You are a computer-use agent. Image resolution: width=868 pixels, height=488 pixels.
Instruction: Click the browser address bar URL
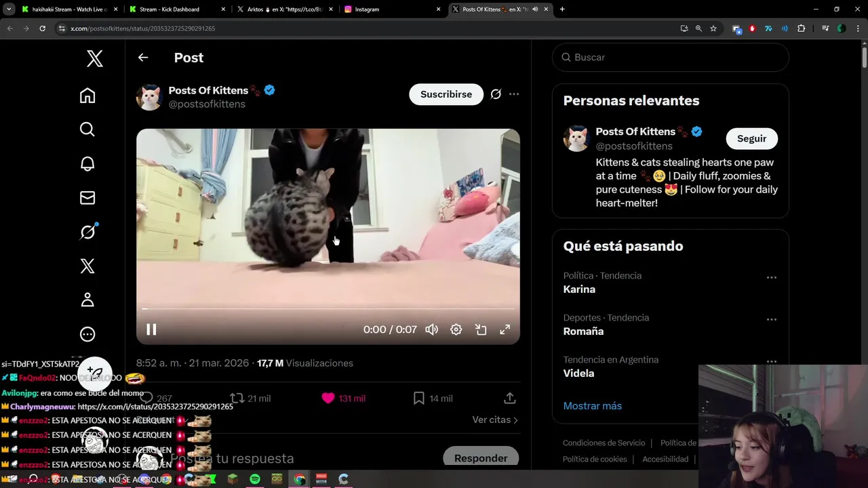tap(143, 28)
